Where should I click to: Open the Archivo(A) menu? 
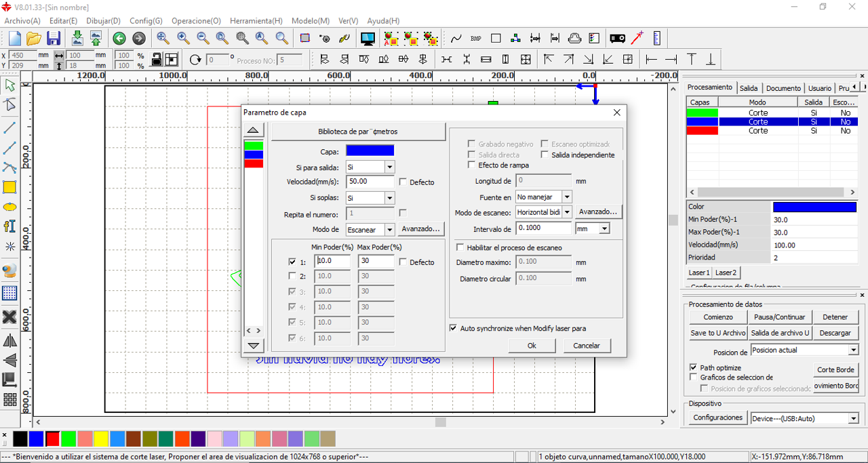click(22, 21)
